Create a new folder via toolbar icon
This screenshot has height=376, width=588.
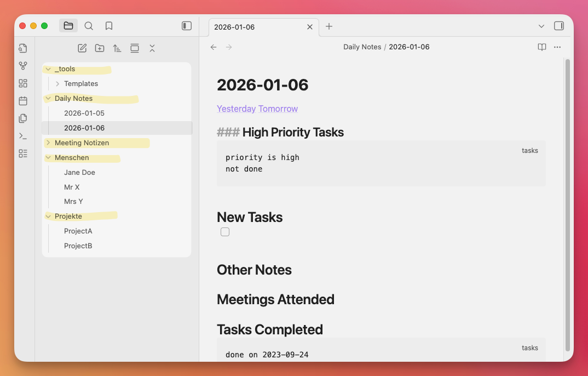point(100,48)
